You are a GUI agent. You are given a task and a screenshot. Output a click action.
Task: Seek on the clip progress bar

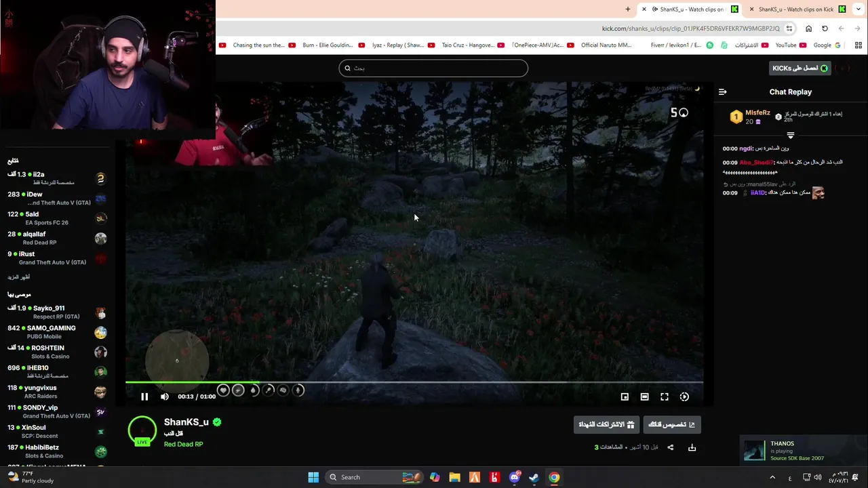click(414, 382)
